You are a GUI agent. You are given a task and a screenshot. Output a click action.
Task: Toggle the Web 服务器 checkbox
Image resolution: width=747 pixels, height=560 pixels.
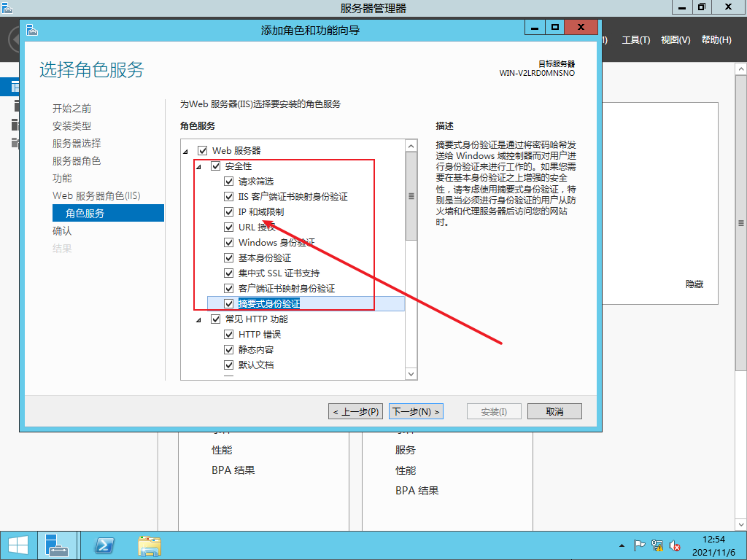click(x=203, y=150)
